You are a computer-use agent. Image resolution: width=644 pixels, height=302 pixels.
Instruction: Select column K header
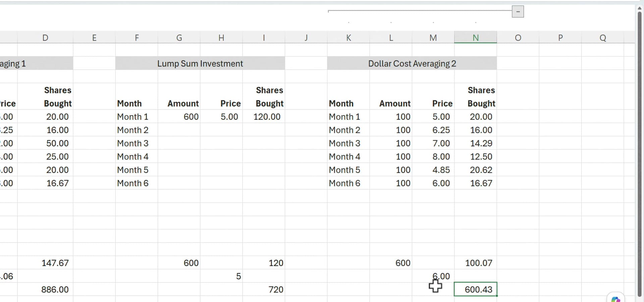348,38
